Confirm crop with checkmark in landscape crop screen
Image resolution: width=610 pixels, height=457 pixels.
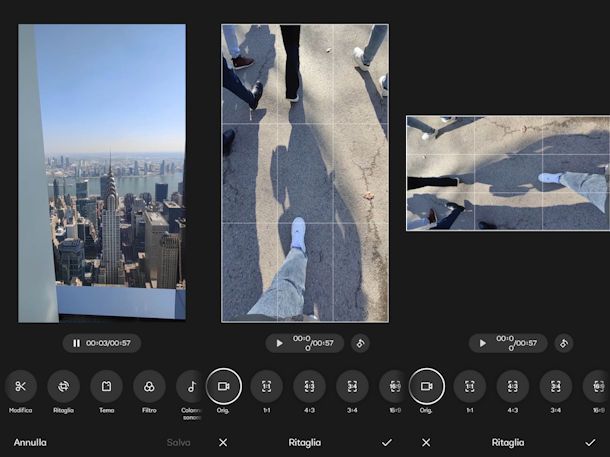590,443
